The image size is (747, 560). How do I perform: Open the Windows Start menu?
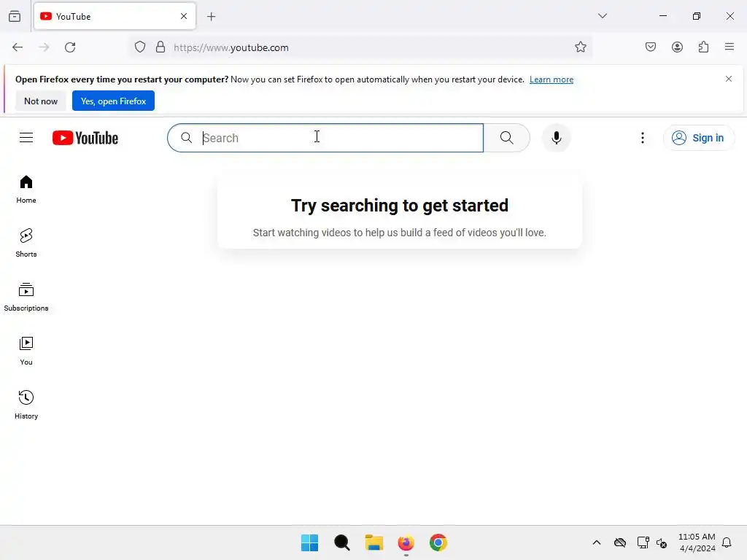click(x=309, y=542)
